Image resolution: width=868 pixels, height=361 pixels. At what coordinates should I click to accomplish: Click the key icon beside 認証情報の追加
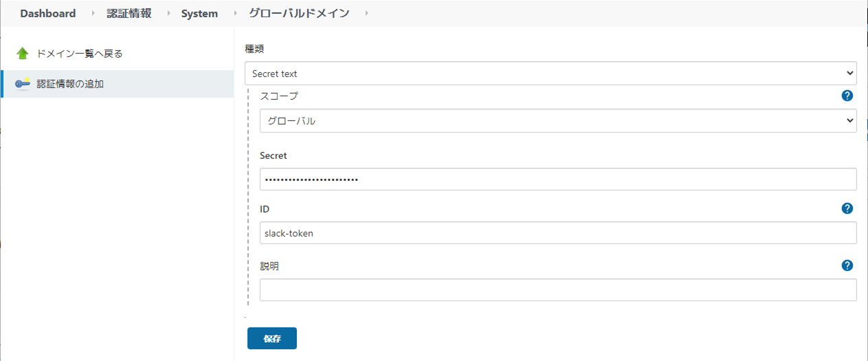pos(23,84)
